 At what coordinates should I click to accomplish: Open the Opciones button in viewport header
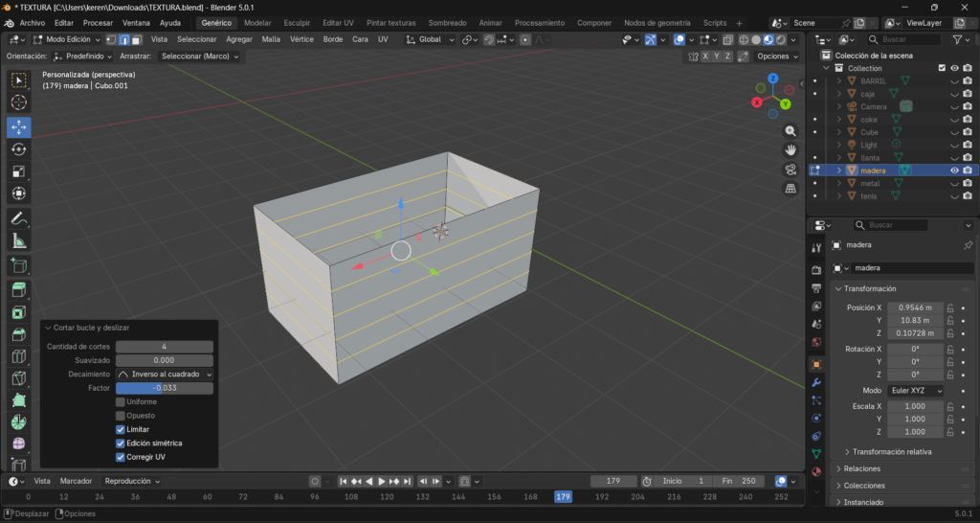coord(775,57)
